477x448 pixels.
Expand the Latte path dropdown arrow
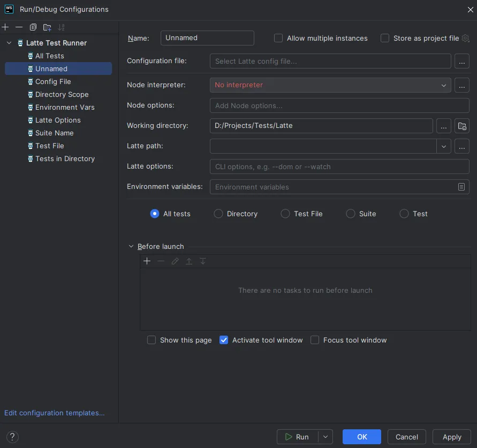[x=444, y=146]
